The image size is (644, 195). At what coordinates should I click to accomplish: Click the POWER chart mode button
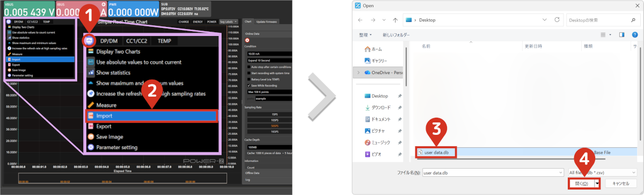tap(211, 22)
